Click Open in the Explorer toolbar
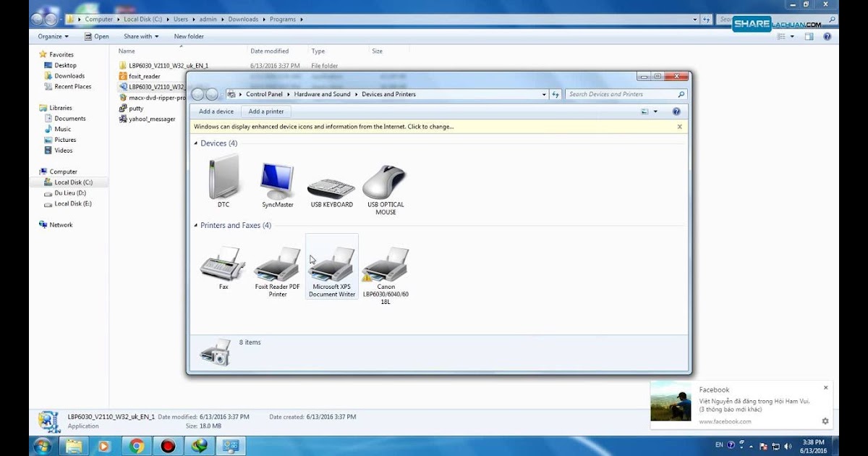The image size is (868, 456). (96, 36)
